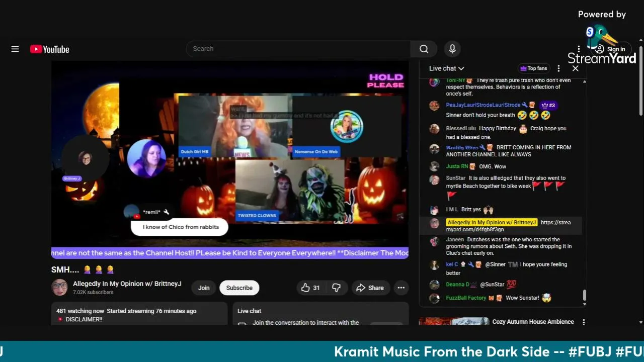This screenshot has width=644, height=362.
Task: Expand the Live chat mode dropdown
Action: tap(446, 68)
